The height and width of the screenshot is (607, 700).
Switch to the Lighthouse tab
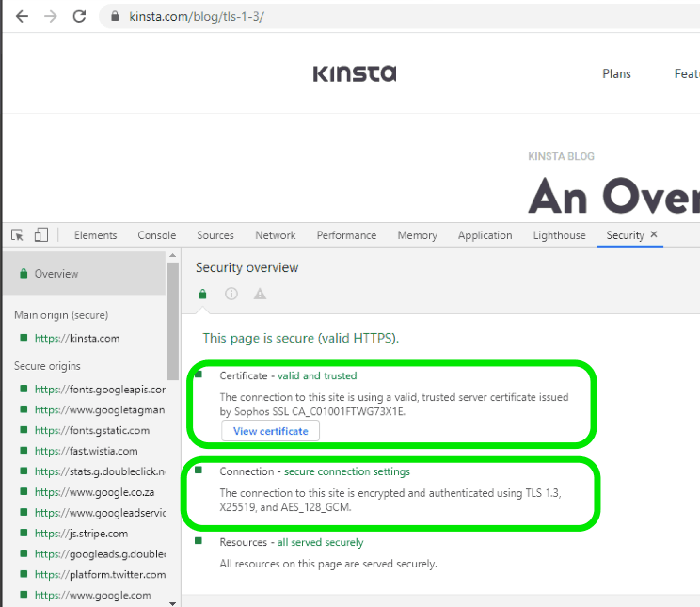pos(560,235)
